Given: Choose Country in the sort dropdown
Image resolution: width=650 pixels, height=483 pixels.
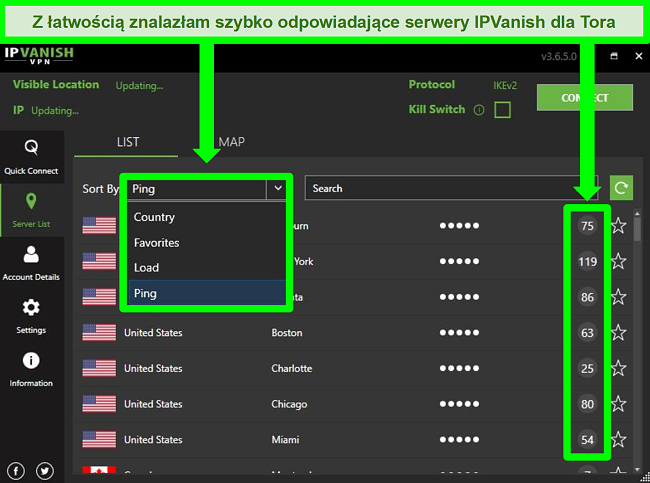Looking at the screenshot, I should pyautogui.click(x=206, y=217).
